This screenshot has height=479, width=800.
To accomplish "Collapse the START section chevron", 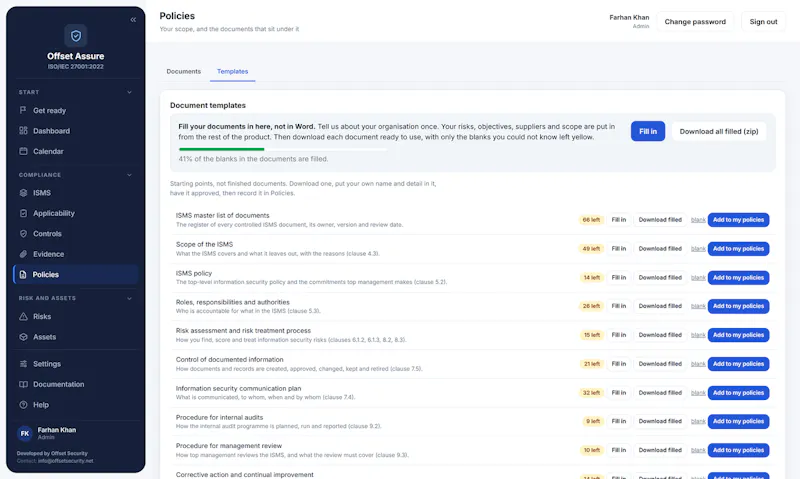I will (129, 92).
